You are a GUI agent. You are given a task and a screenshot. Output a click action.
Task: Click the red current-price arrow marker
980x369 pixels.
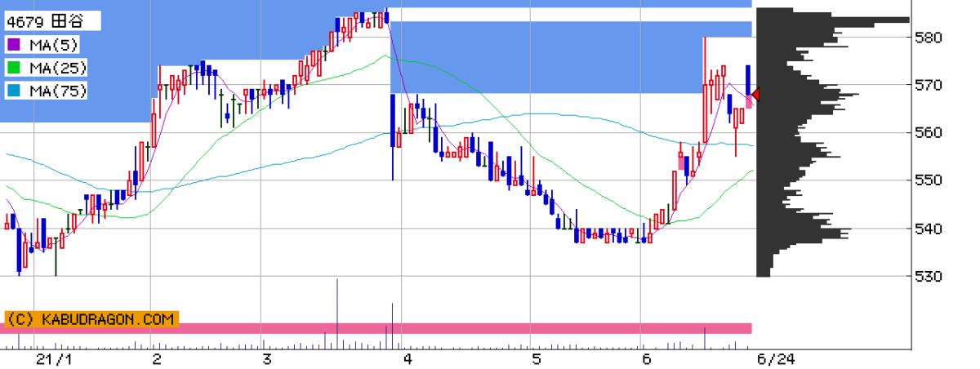click(755, 95)
